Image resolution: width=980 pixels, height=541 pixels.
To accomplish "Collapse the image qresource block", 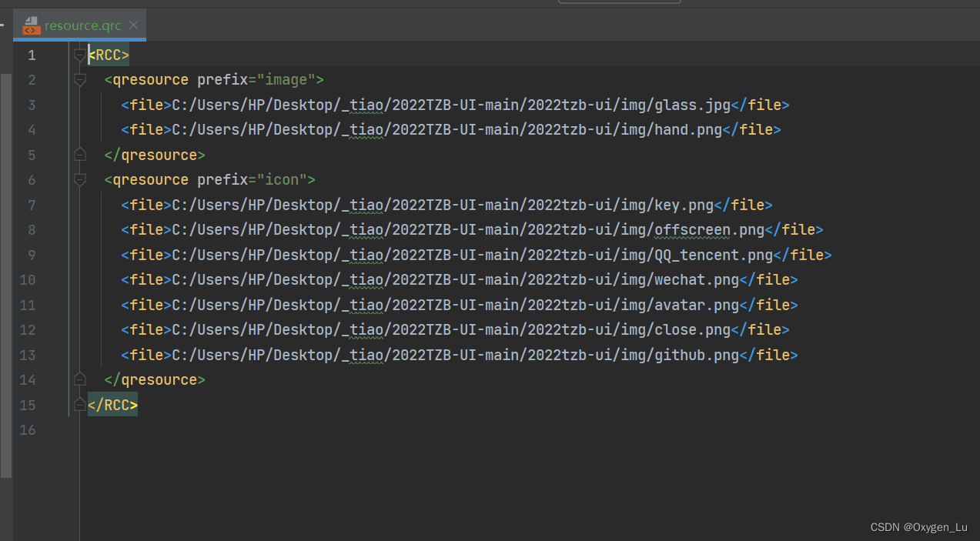I will [x=79, y=79].
